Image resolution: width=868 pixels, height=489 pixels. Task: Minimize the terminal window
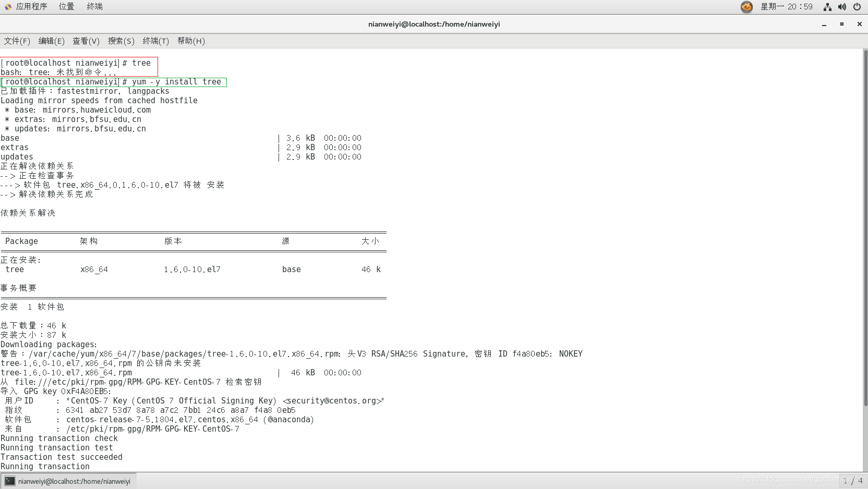point(824,24)
